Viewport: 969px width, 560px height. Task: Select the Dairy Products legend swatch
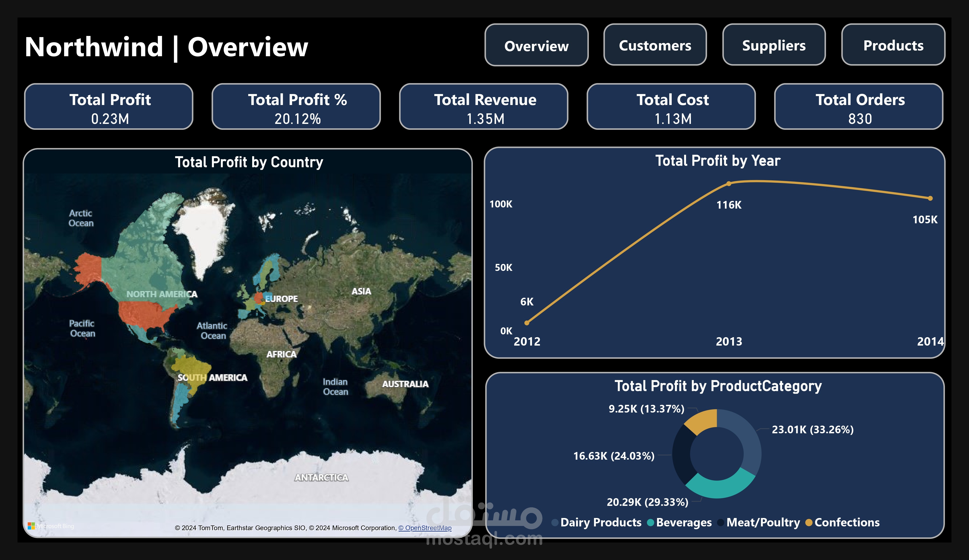555,522
